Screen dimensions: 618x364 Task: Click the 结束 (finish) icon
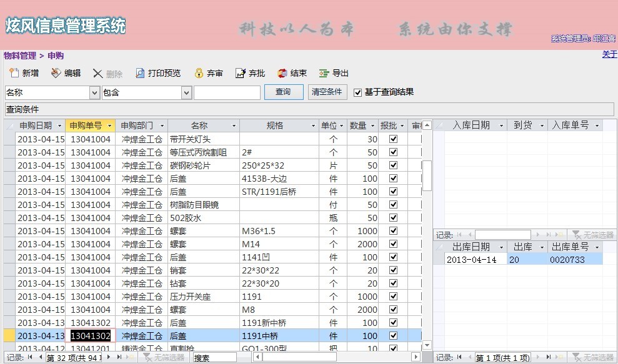282,73
